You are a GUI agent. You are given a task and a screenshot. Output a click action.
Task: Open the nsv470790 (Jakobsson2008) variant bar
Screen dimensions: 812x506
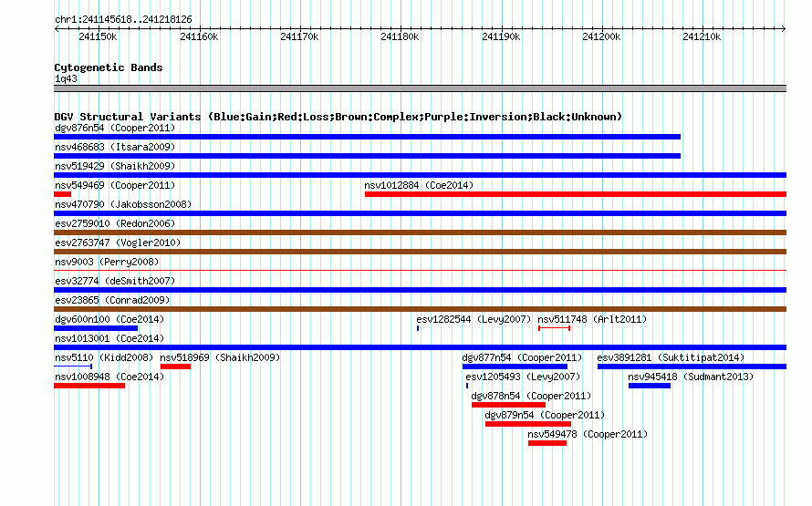pos(420,213)
